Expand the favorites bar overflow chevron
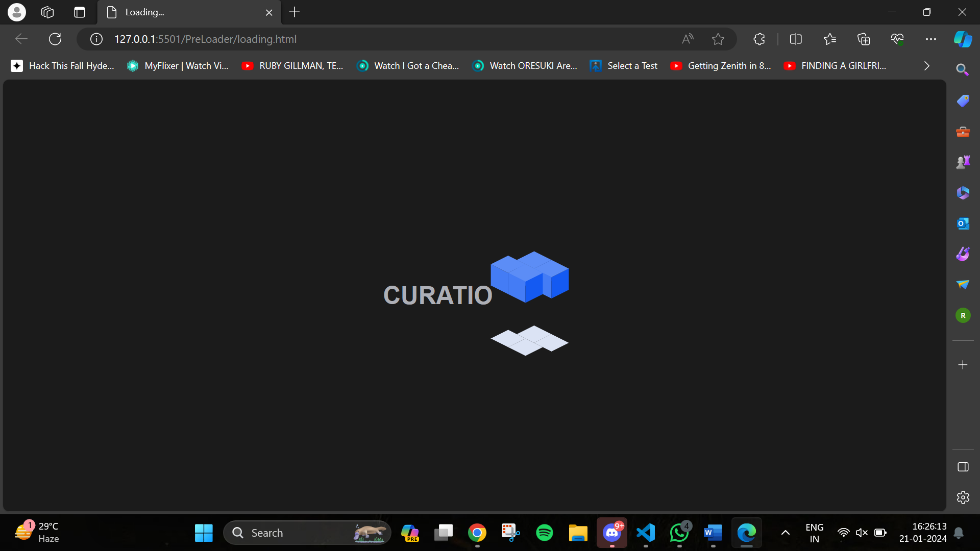This screenshot has width=980, height=551. click(926, 66)
